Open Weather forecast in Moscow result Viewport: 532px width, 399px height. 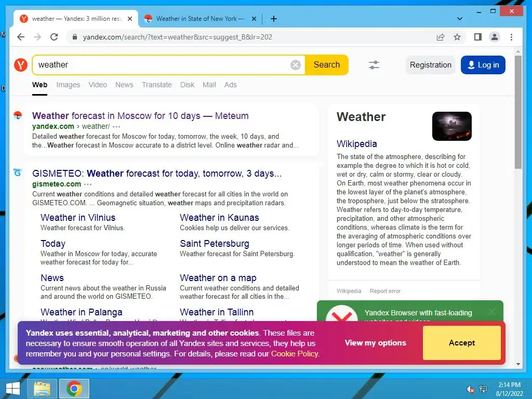(140, 116)
